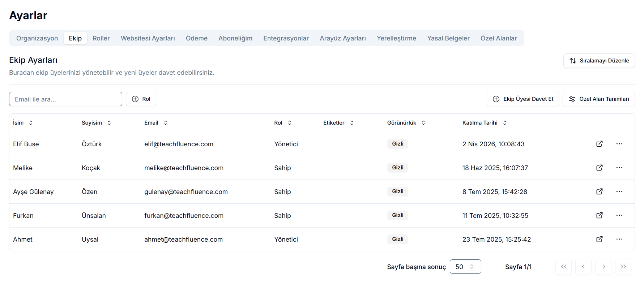Focus the Email ile ara search field
644x281 pixels.
click(x=65, y=99)
